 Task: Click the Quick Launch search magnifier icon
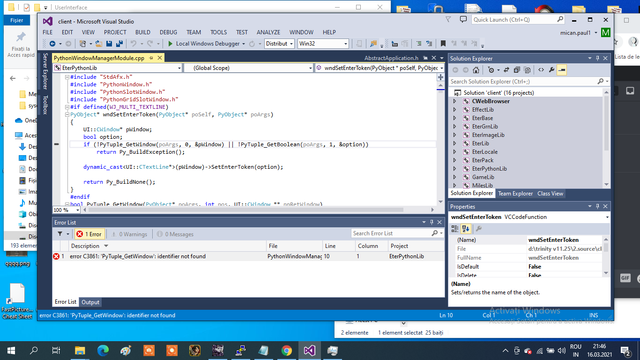pos(560,19)
